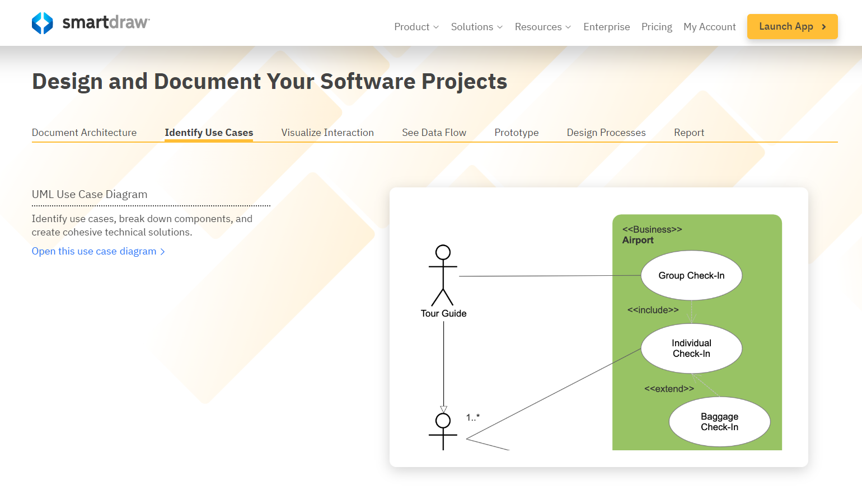Open the See Data Flow tab

(x=434, y=133)
